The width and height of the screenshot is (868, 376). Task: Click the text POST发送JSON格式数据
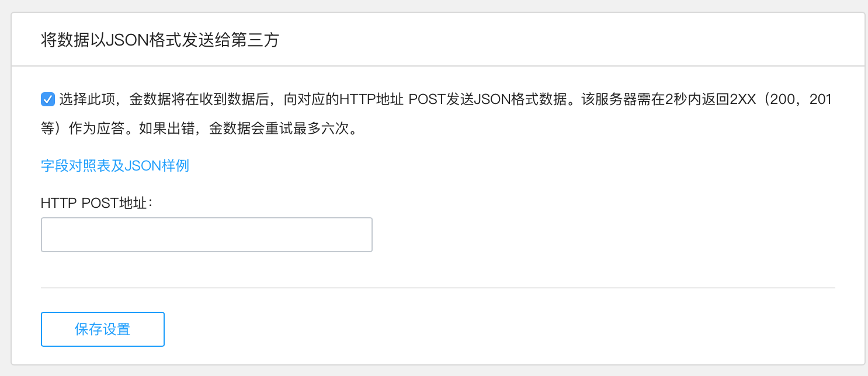tap(488, 100)
